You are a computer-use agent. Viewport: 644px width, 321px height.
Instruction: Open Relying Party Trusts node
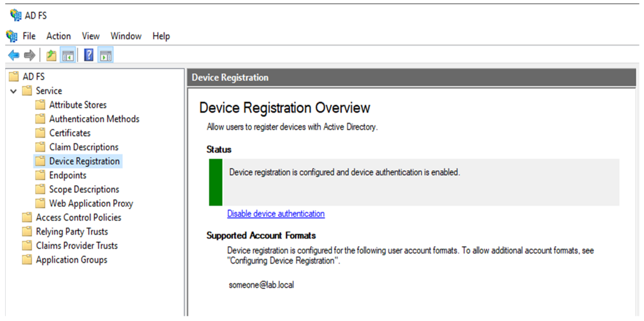click(x=72, y=232)
